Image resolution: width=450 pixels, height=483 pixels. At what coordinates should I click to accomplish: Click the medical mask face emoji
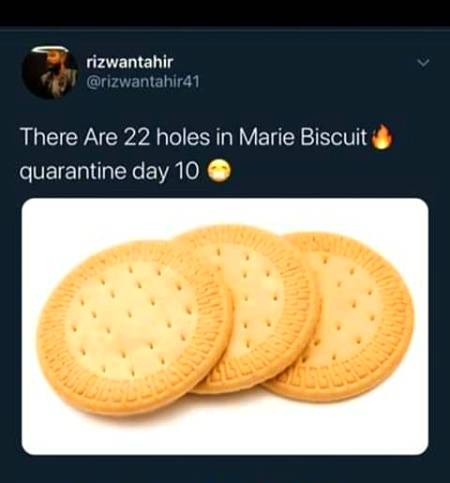click(x=220, y=170)
